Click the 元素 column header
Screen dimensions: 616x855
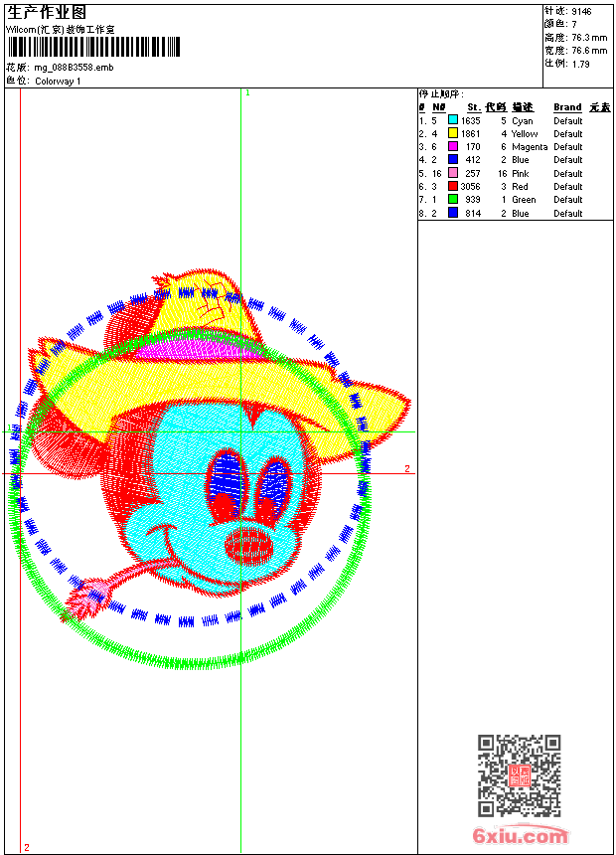(x=600, y=107)
